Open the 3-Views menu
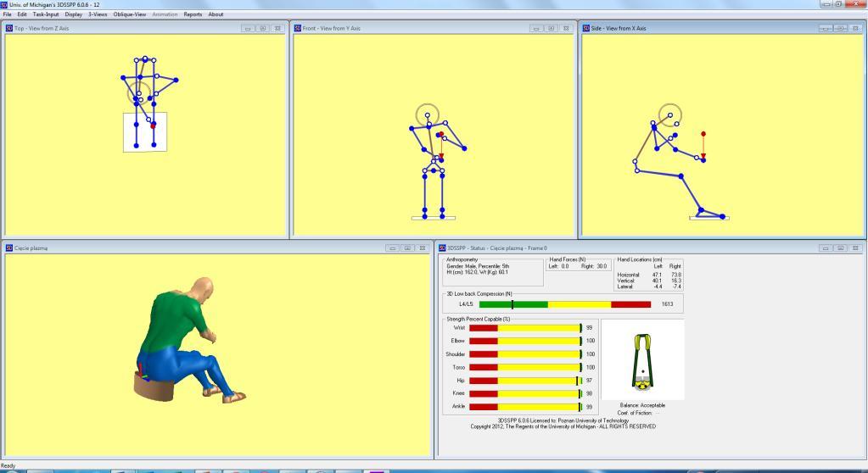Screen dimensions: 868x473 point(98,14)
